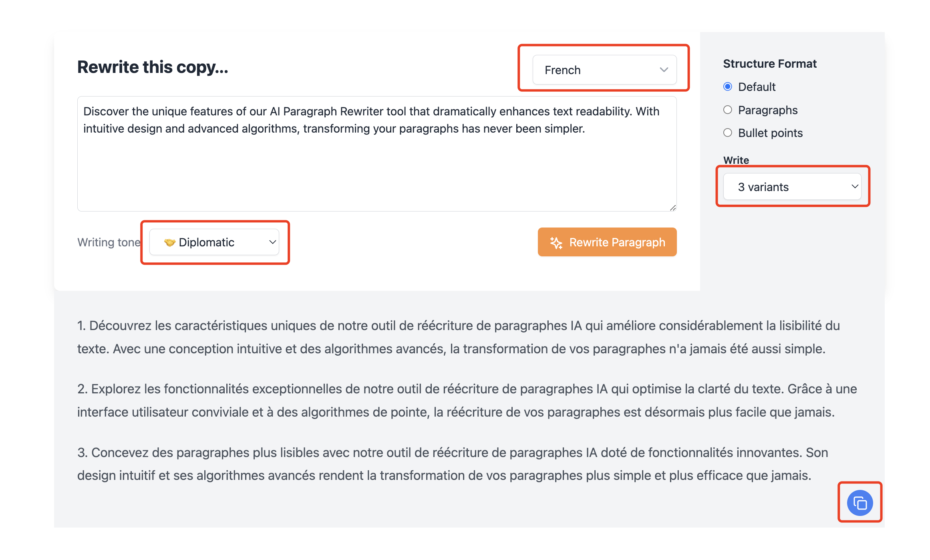
Task: Click the Rewrite Paragraph button
Action: [607, 242]
